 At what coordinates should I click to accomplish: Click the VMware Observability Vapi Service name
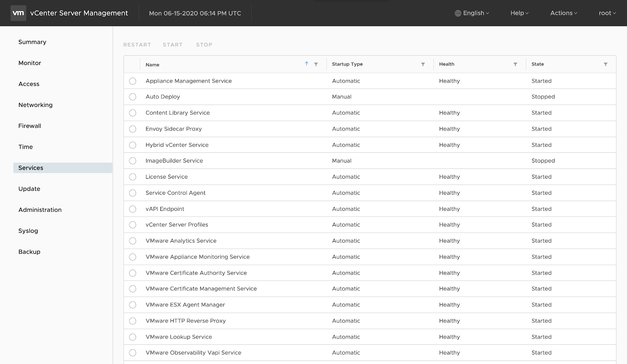coord(194,353)
